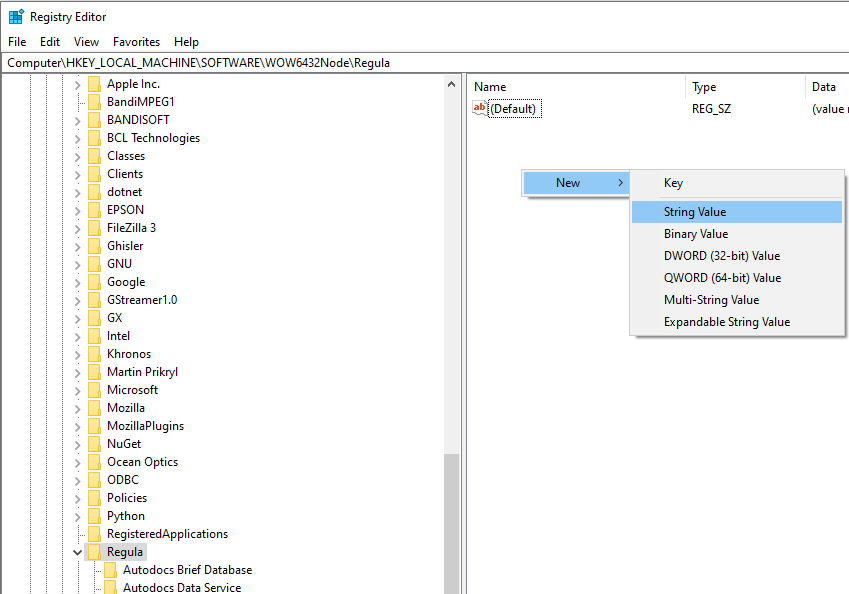Click the Type column header
The width and height of the screenshot is (849, 594).
point(704,86)
